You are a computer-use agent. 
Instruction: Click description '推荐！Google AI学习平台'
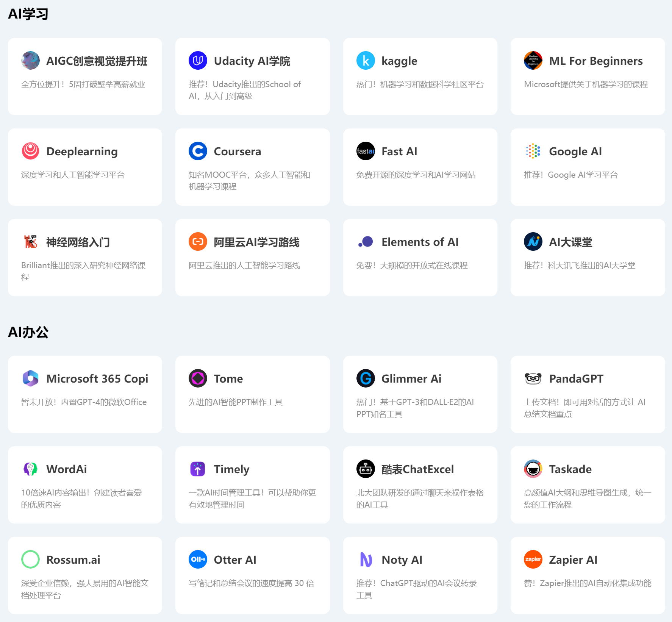tap(571, 175)
